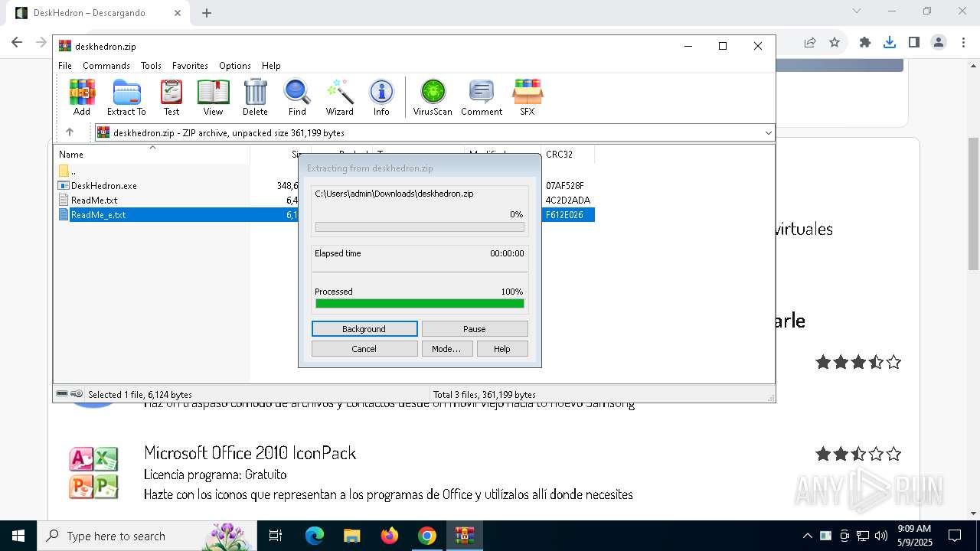Switch to WinRAR taskbar icon

coord(465,536)
